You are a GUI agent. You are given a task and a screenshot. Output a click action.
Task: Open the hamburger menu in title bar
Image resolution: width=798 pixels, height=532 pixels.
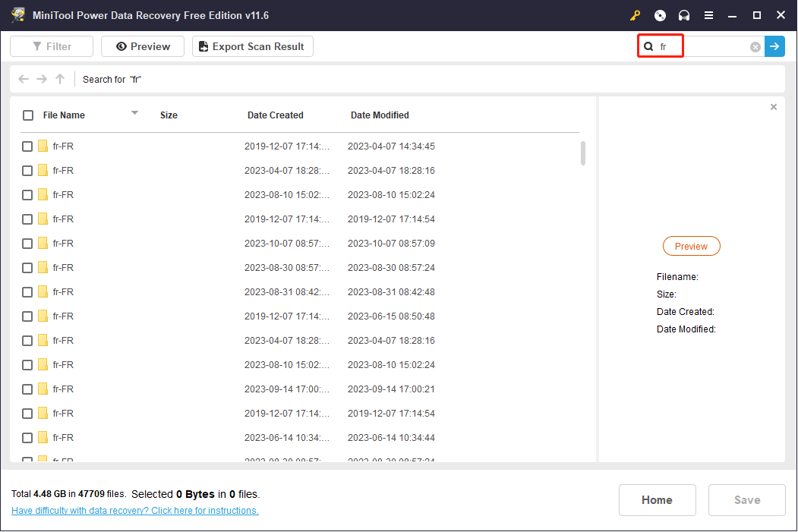708,15
